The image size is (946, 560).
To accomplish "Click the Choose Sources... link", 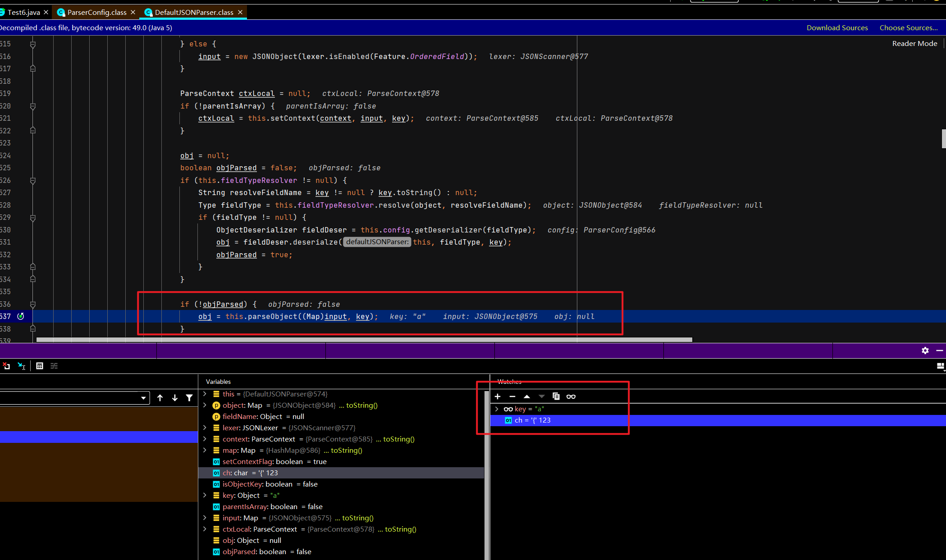I will pyautogui.click(x=908, y=27).
